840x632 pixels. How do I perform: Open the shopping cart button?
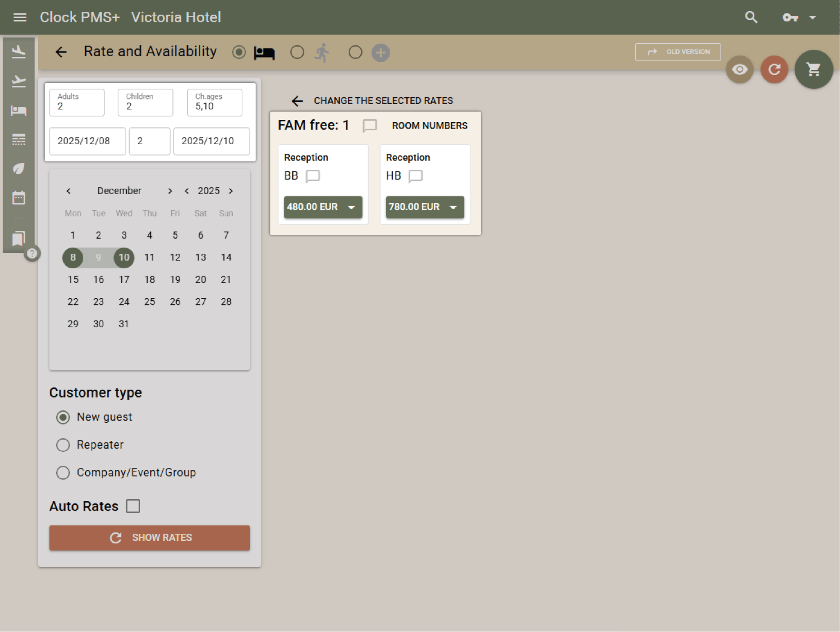(814, 69)
